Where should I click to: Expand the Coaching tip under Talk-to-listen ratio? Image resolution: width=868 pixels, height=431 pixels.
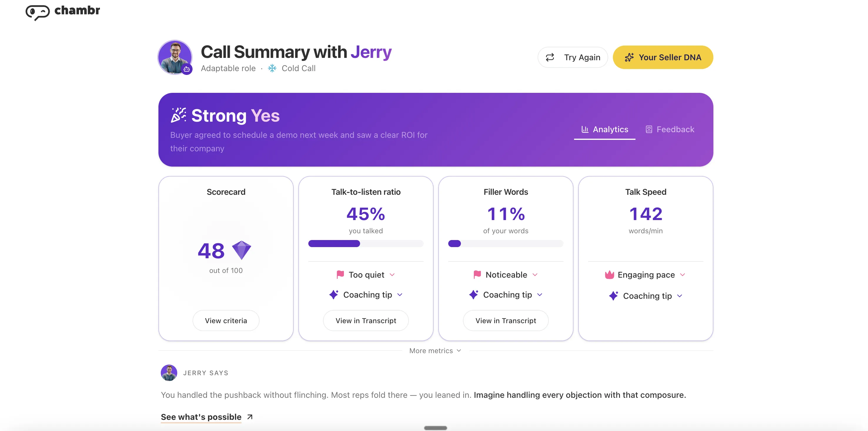click(366, 295)
